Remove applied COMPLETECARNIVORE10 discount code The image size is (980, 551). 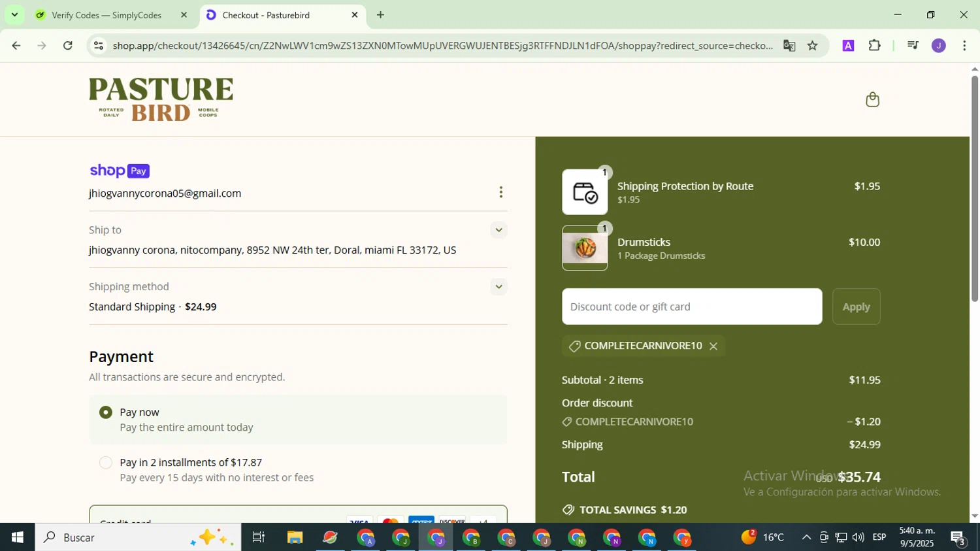tap(713, 346)
